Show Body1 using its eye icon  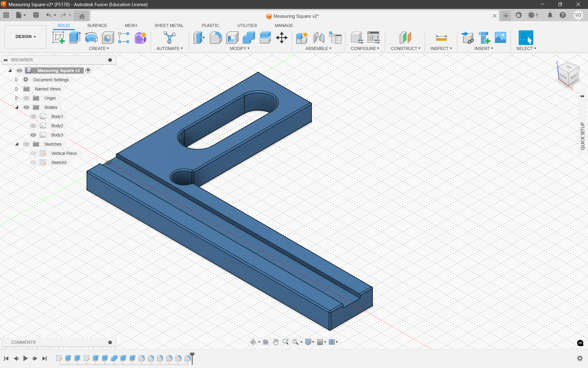[33, 117]
